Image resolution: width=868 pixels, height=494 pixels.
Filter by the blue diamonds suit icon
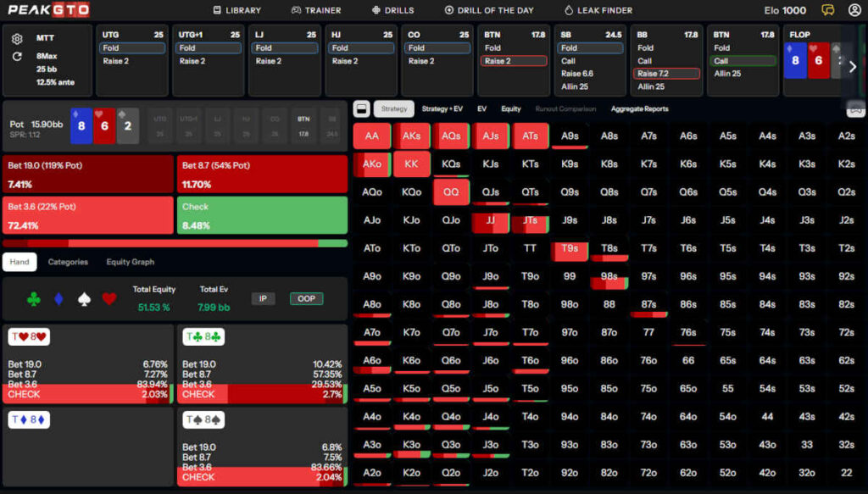[x=58, y=298]
